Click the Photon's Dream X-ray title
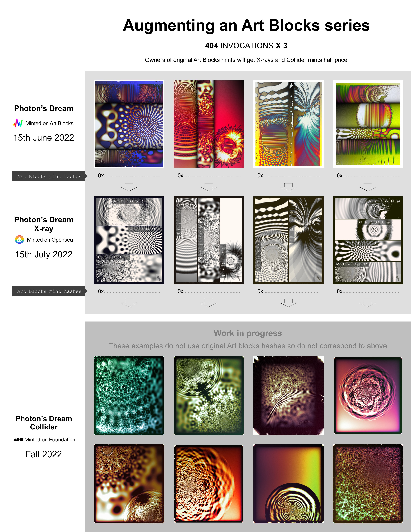 [x=44, y=224]
